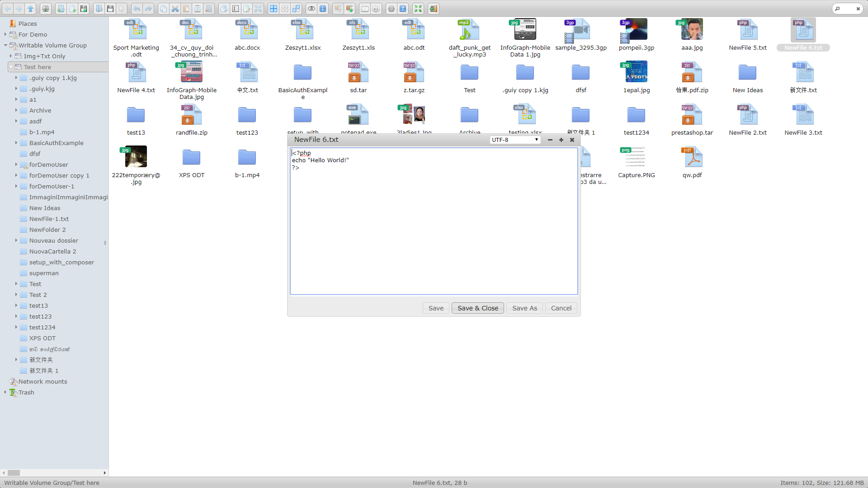Collapse the Test here folder
The width and height of the screenshot is (868, 488).
tap(11, 67)
